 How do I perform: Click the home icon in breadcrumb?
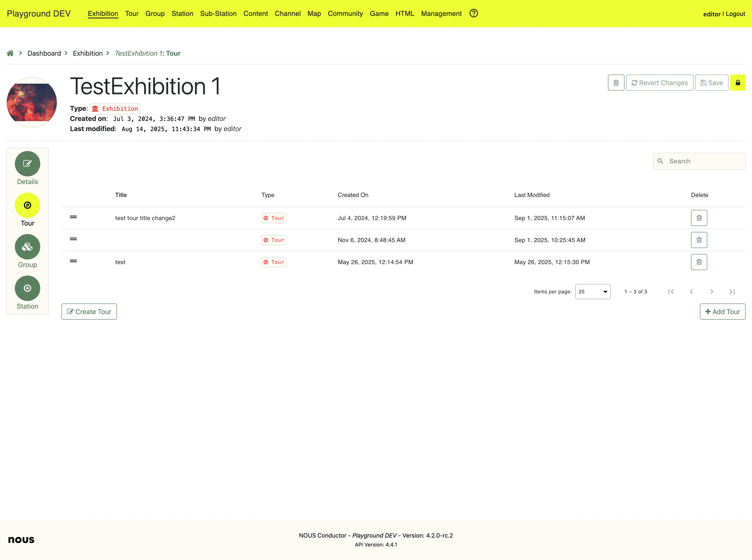pos(10,53)
